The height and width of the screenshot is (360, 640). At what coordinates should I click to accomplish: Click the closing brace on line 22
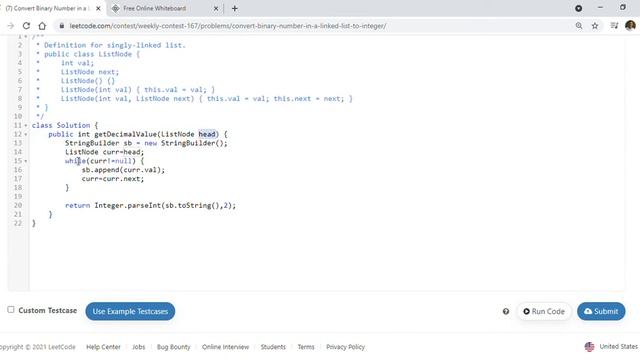pos(34,223)
